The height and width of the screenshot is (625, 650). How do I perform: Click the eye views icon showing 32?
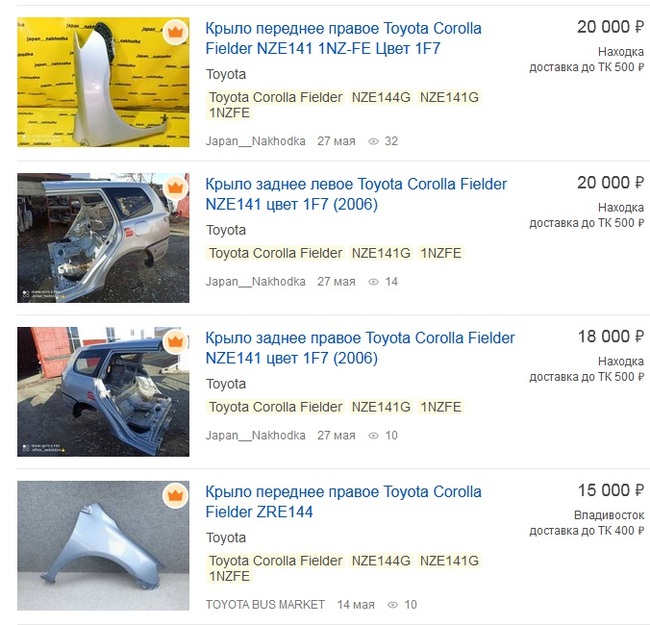pos(373,141)
